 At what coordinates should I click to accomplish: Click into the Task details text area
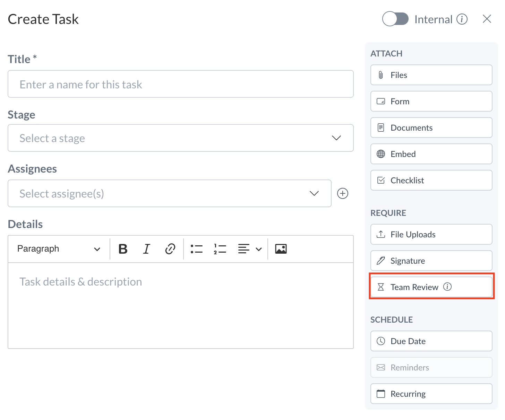[x=180, y=305]
